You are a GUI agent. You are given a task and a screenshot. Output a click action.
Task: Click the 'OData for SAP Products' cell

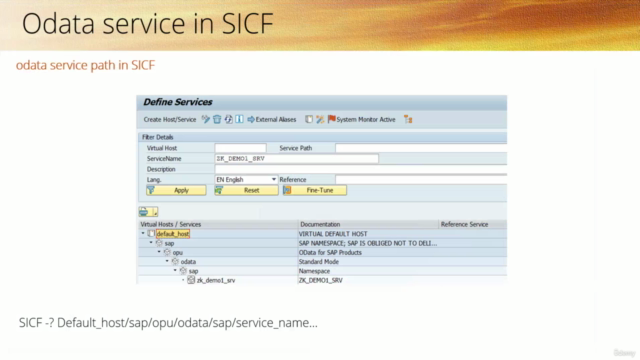coord(330,253)
